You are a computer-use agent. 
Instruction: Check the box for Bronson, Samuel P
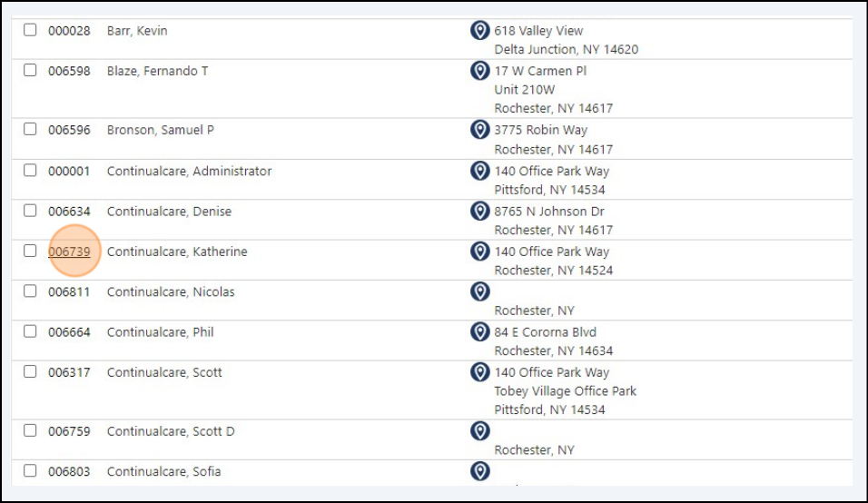click(30, 129)
